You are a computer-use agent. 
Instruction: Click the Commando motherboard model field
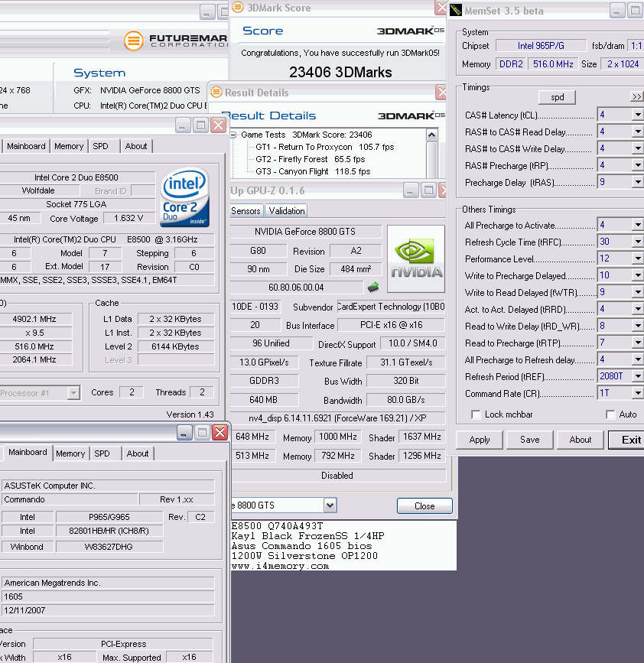(70, 499)
